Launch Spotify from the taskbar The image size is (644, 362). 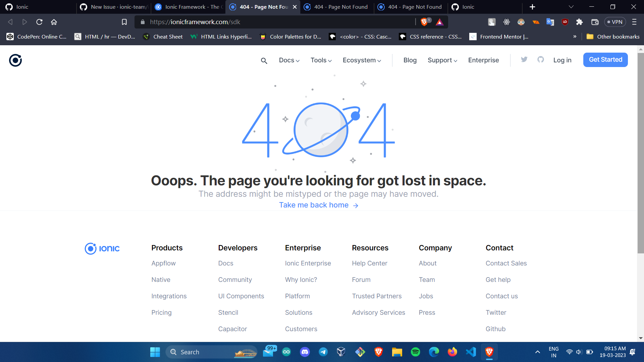pyautogui.click(x=415, y=352)
